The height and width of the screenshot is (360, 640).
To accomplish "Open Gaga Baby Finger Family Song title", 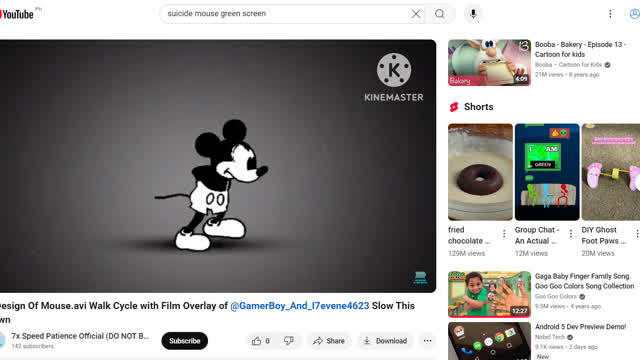I will 584,281.
